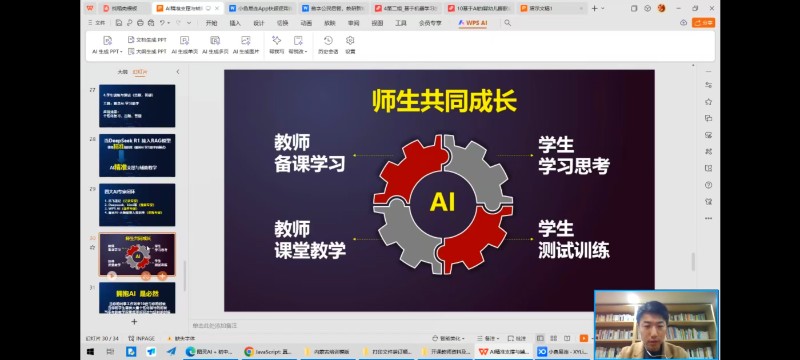
Task: Open the 切换 ribbon tab
Action: tap(282, 23)
